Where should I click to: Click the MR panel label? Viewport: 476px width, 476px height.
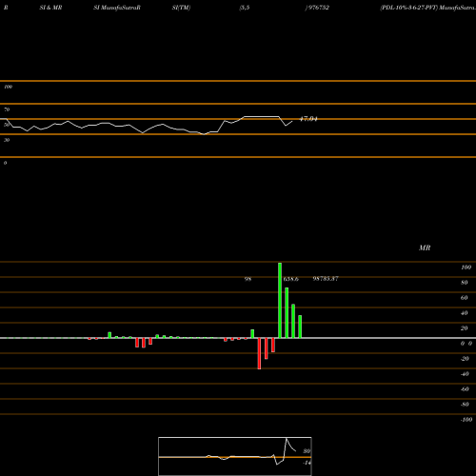425,248
